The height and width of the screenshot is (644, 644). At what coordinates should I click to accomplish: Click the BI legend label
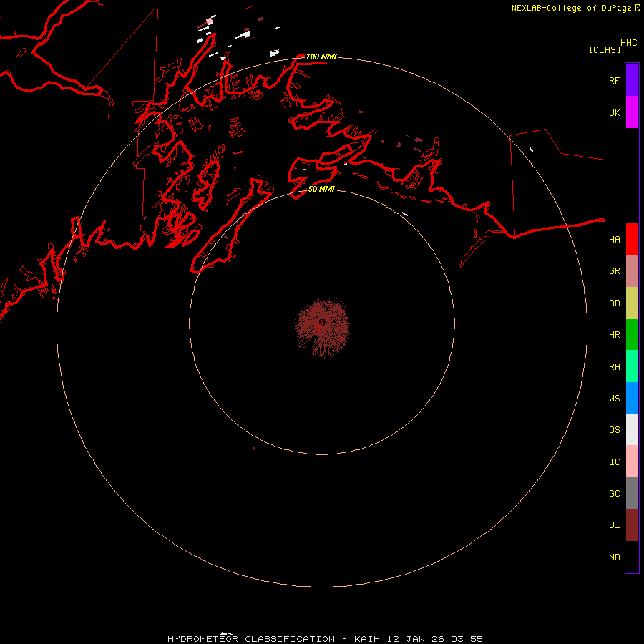click(x=614, y=525)
